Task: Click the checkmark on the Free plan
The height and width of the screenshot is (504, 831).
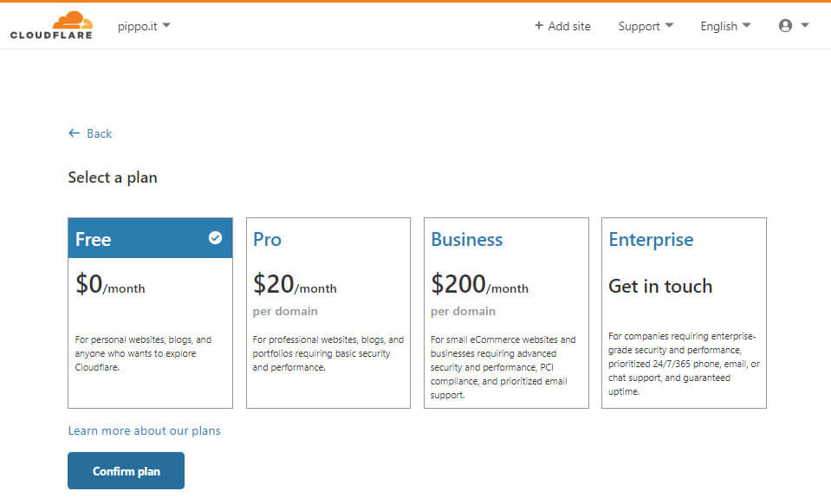Action: pos(215,237)
